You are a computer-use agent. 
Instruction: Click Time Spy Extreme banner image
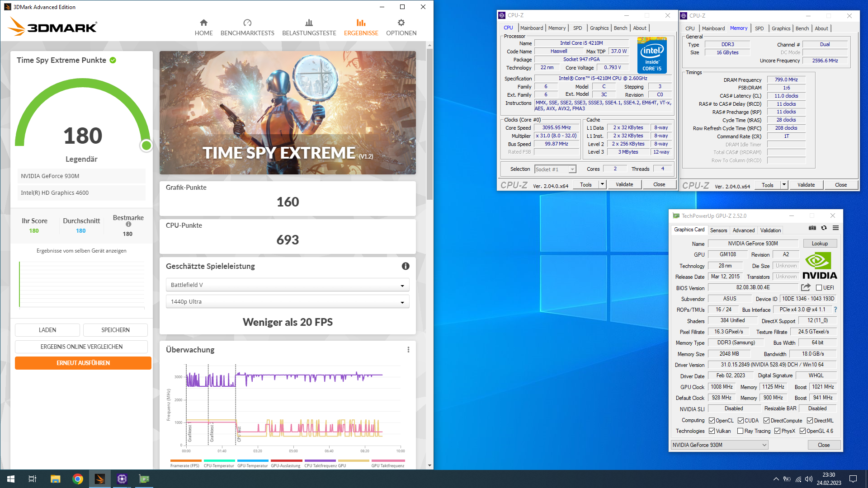point(288,113)
